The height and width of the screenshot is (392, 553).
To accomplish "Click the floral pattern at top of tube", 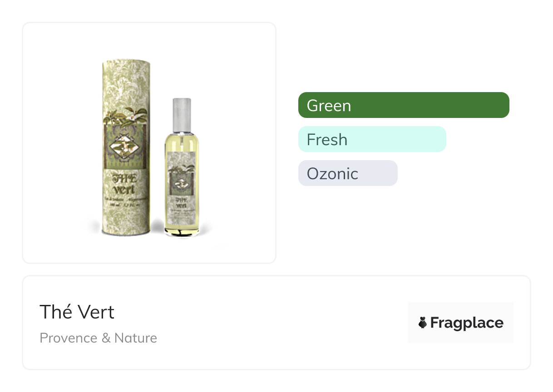I will [x=124, y=82].
